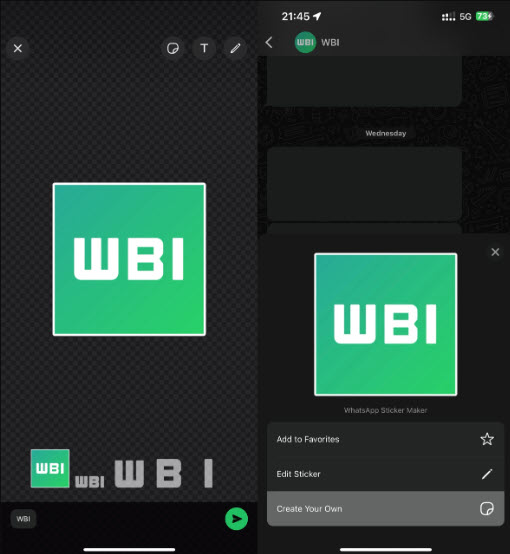The width and height of the screenshot is (510, 554).
Task: Select the pencil drawing tool in editor
Action: (235, 48)
